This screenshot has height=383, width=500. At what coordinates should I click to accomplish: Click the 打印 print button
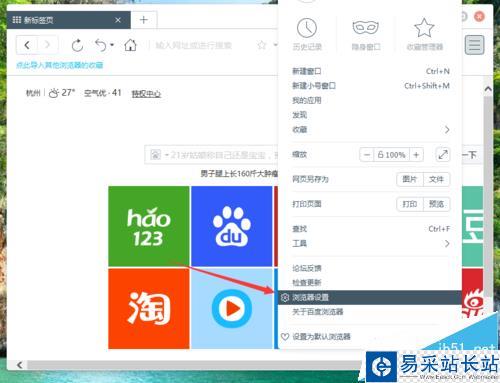(x=410, y=204)
